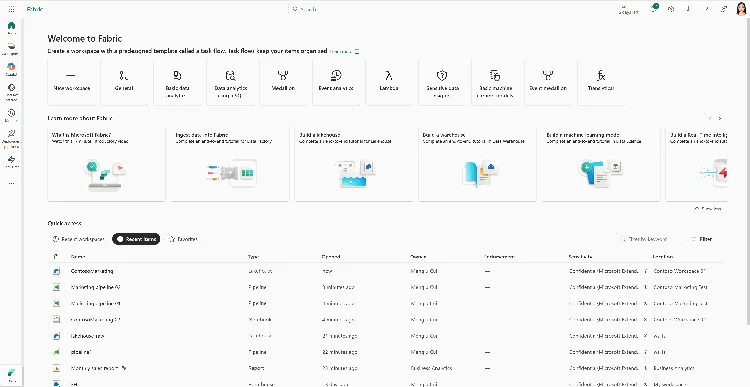Pick the Event analytics task flow template
This screenshot has width=750, height=387.
[x=336, y=82]
